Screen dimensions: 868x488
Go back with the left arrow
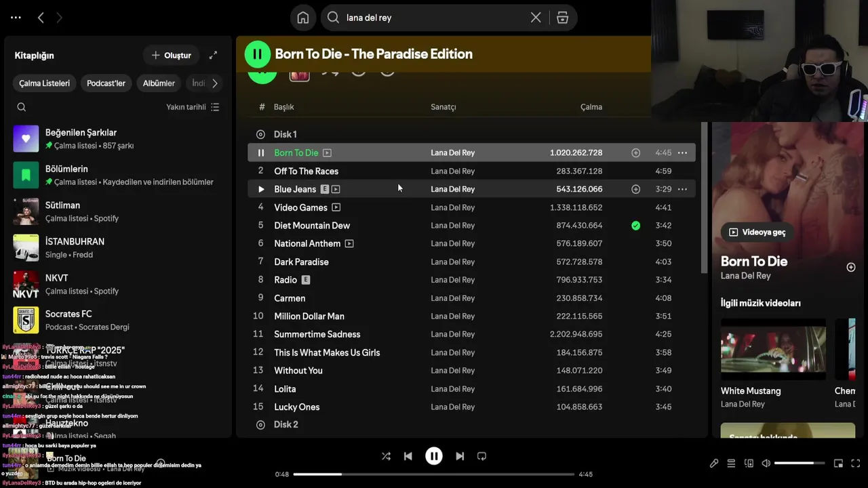(x=41, y=18)
